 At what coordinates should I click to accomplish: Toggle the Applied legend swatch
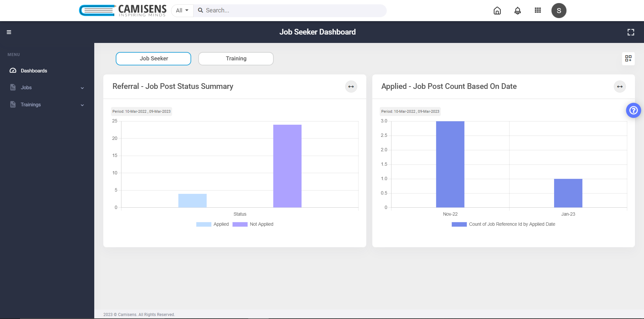[204, 224]
